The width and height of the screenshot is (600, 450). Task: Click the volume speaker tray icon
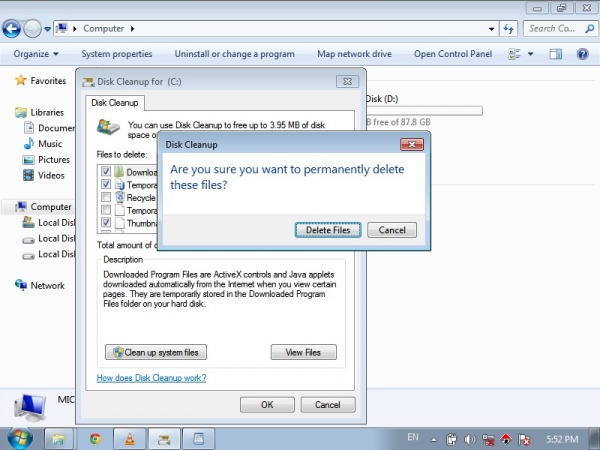(x=470, y=439)
